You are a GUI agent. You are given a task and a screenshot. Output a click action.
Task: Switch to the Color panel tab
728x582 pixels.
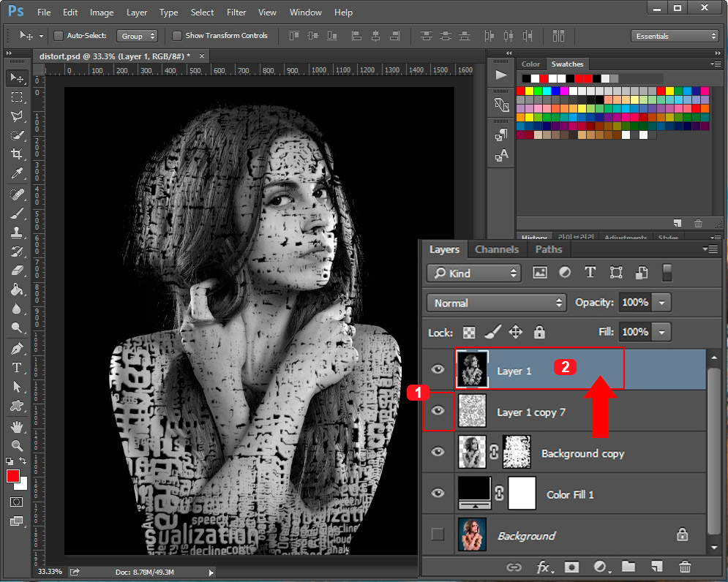tap(530, 64)
